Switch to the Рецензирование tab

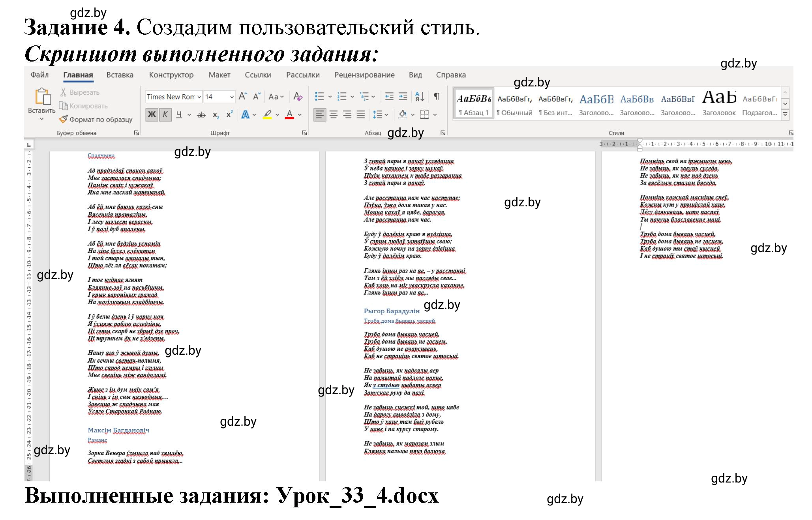click(x=364, y=75)
